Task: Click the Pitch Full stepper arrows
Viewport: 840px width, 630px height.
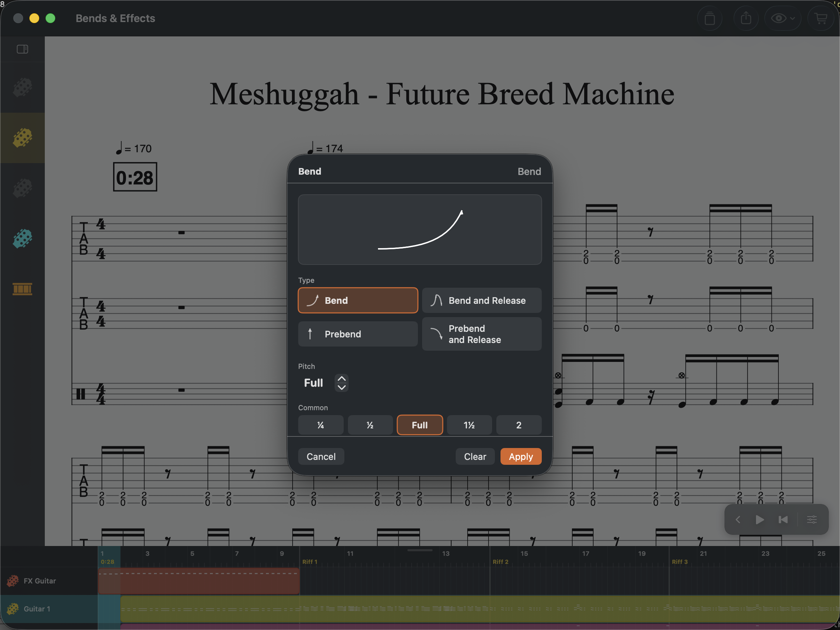Action: coord(341,383)
